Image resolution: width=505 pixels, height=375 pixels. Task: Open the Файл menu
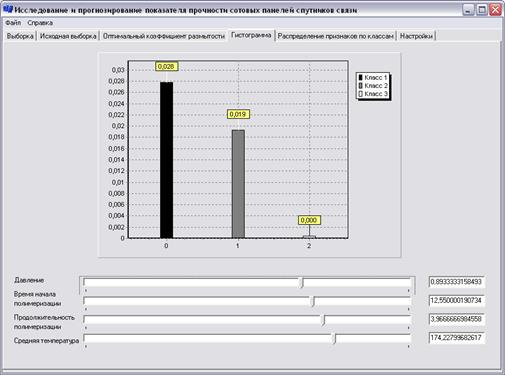point(13,23)
